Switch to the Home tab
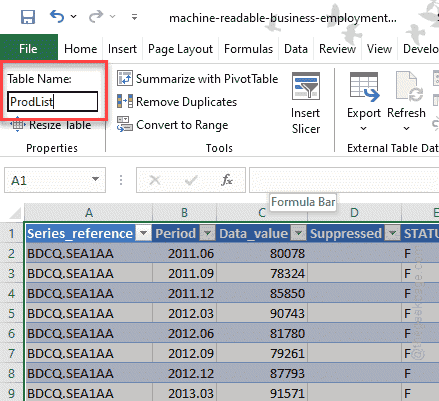Image resolution: width=439 pixels, height=401 pixels. (x=81, y=49)
